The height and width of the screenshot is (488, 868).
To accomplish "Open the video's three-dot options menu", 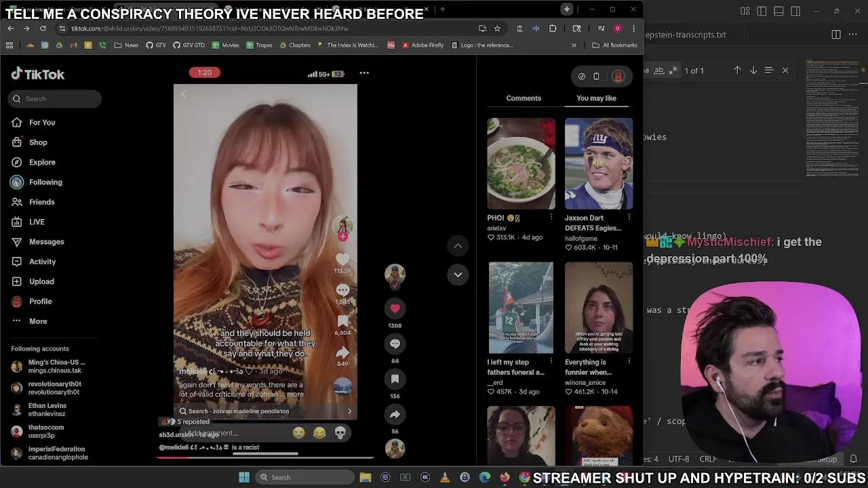I will coord(364,73).
